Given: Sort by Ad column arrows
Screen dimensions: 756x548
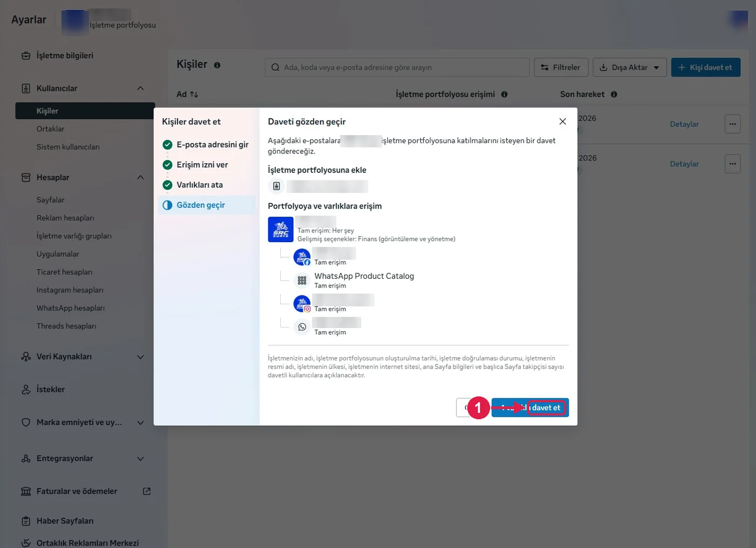Looking at the screenshot, I should (194, 95).
